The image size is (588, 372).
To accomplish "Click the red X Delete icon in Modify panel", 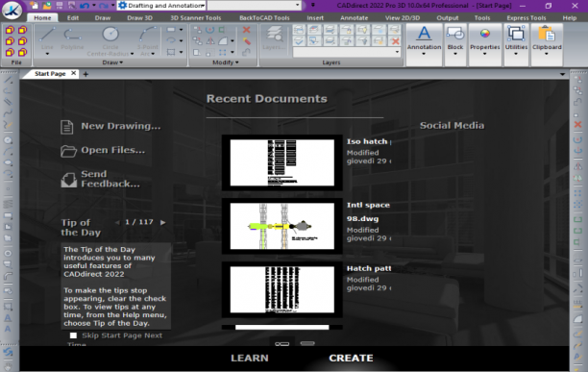I will (x=246, y=30).
